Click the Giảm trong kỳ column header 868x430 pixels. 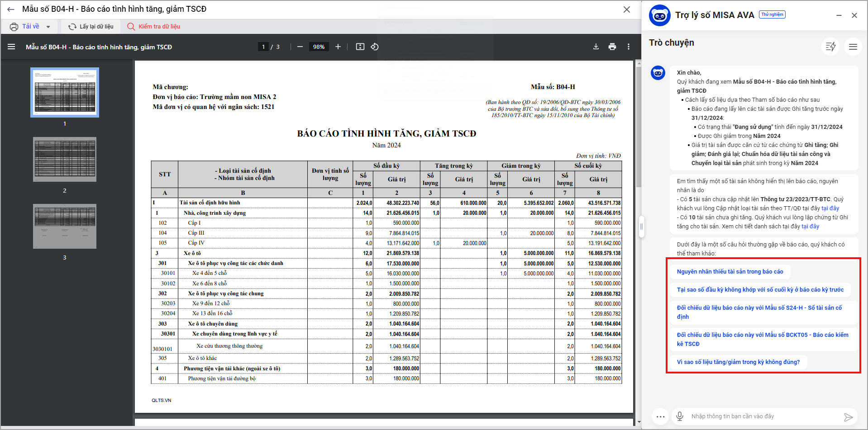521,166
